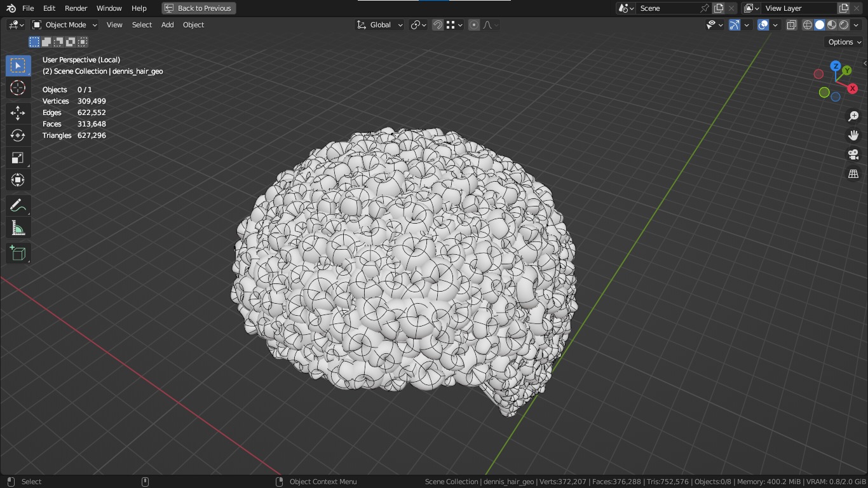868x488 pixels.
Task: Click the Scene name field
Action: pos(667,8)
